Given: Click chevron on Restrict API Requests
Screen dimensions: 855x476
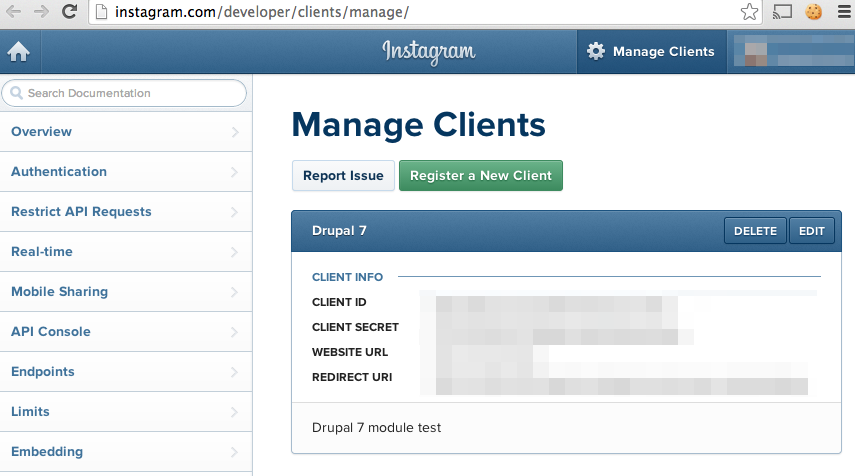Looking at the screenshot, I should tap(234, 212).
